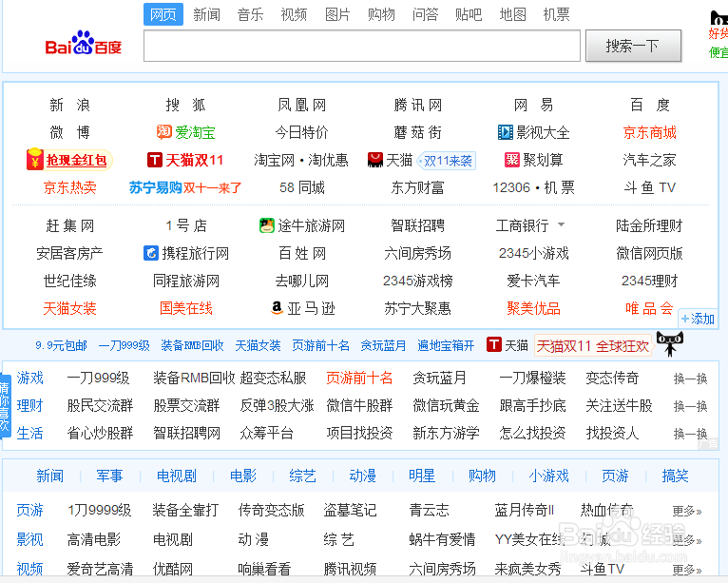Open the 电视剧 category tab
The width and height of the screenshot is (728, 583).
[x=177, y=476]
